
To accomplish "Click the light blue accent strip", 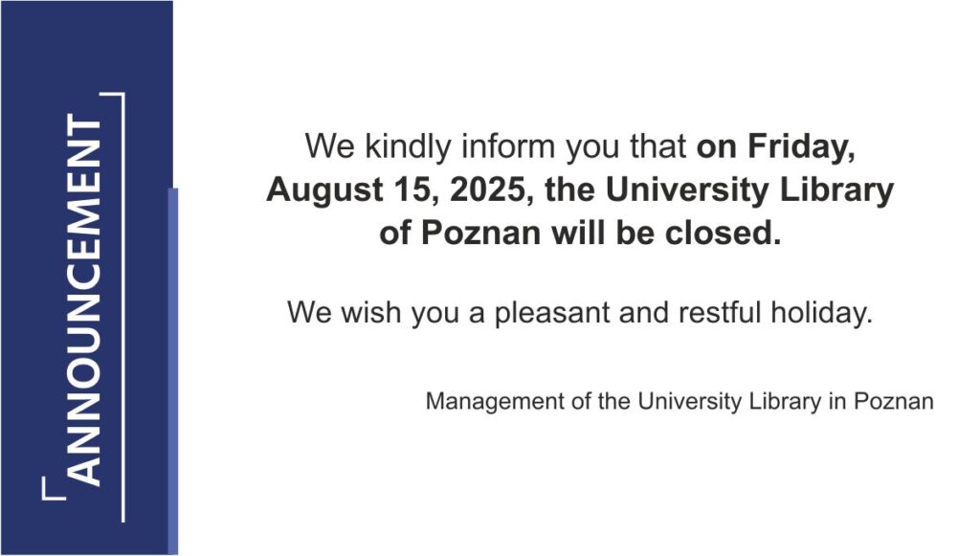I will [173, 371].
